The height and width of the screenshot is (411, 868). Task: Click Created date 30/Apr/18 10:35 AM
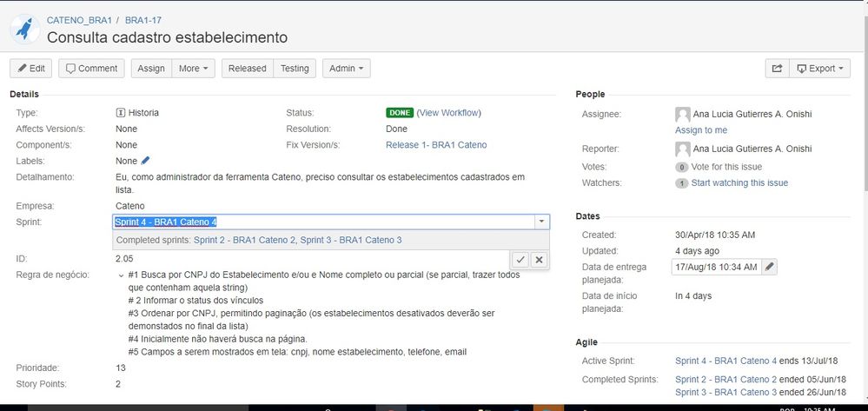[715, 235]
